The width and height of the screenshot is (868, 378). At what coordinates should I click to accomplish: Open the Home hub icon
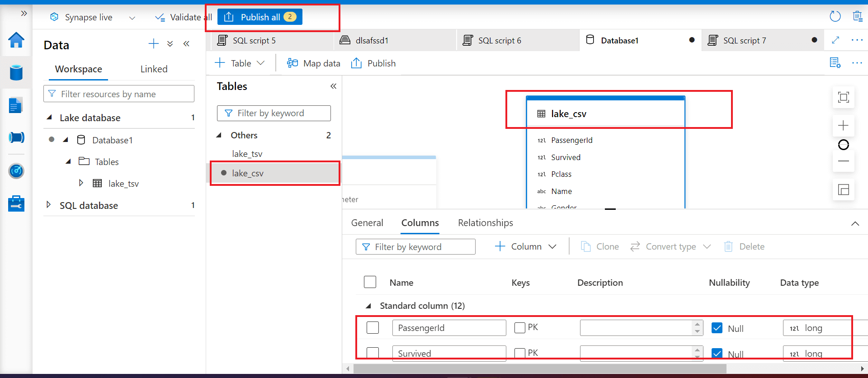[16, 40]
